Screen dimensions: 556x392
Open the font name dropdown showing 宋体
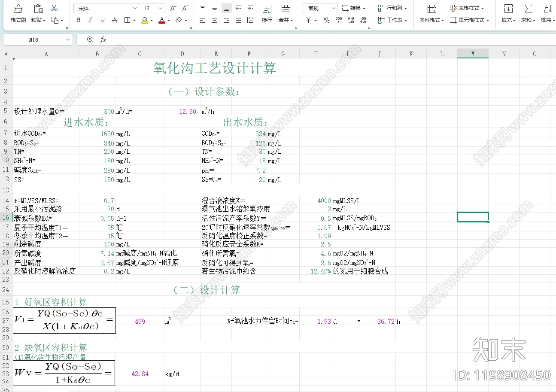click(106, 8)
